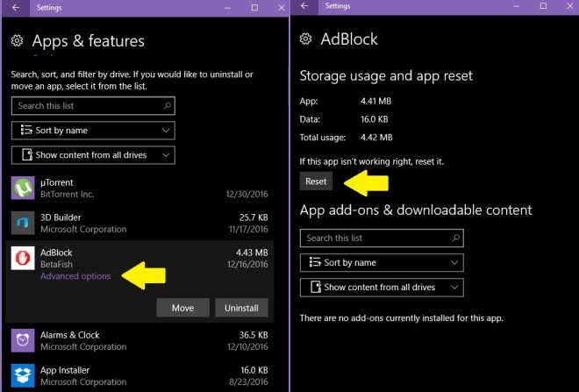Click 3D Builder size 25.7 KB

pyautogui.click(x=254, y=217)
